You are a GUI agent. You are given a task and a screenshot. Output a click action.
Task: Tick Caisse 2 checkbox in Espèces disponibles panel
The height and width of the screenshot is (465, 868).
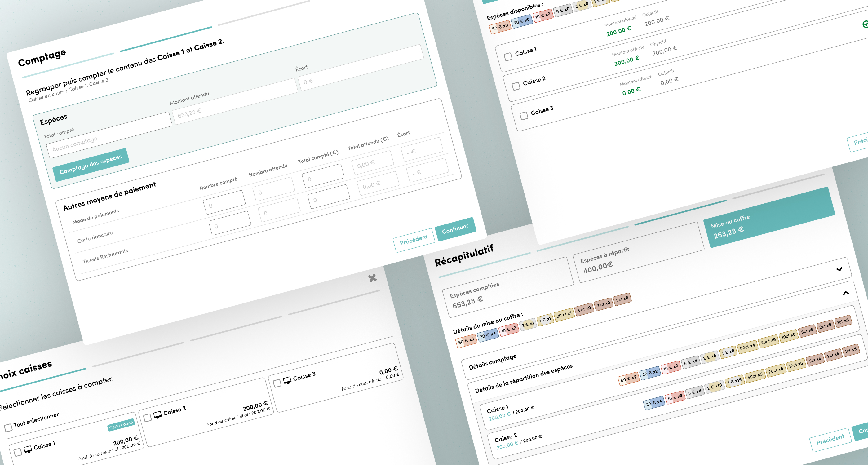pyautogui.click(x=516, y=86)
